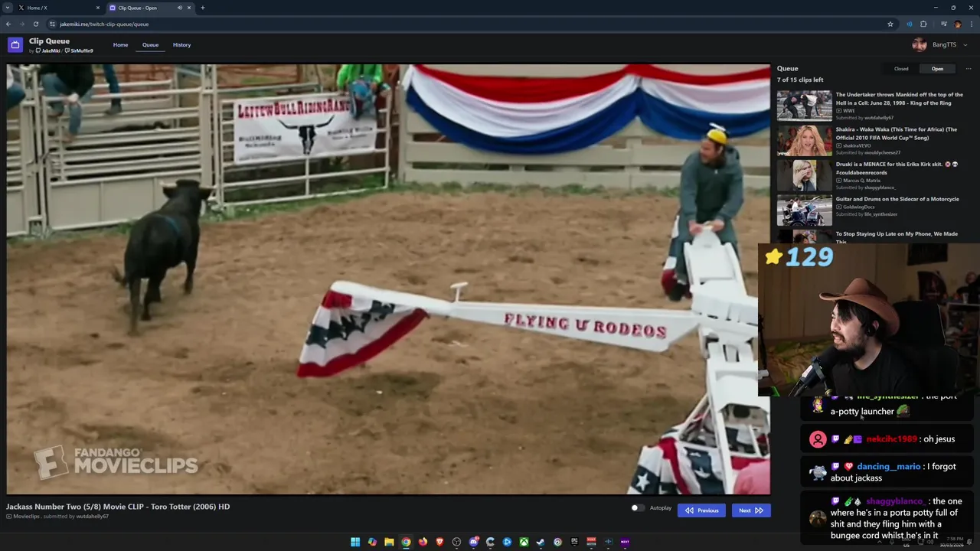The height and width of the screenshot is (551, 980).
Task: Open the Chrome profile avatar
Action: point(958,24)
